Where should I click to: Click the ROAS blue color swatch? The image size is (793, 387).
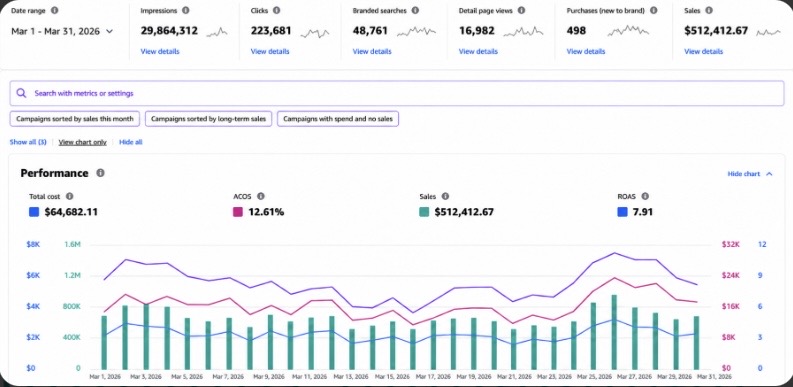[623, 212]
